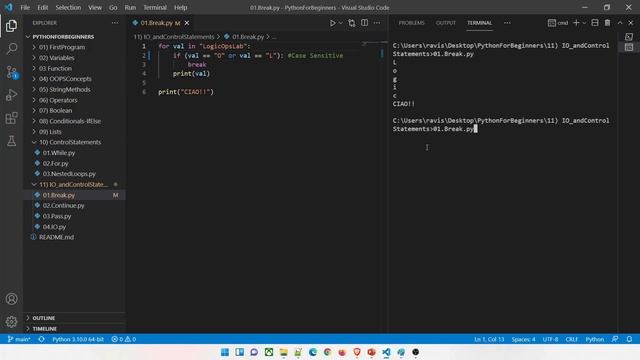The height and width of the screenshot is (360, 640).
Task: Expand the 04) OOPSConcepts folder
Action: pyautogui.click(x=74, y=79)
